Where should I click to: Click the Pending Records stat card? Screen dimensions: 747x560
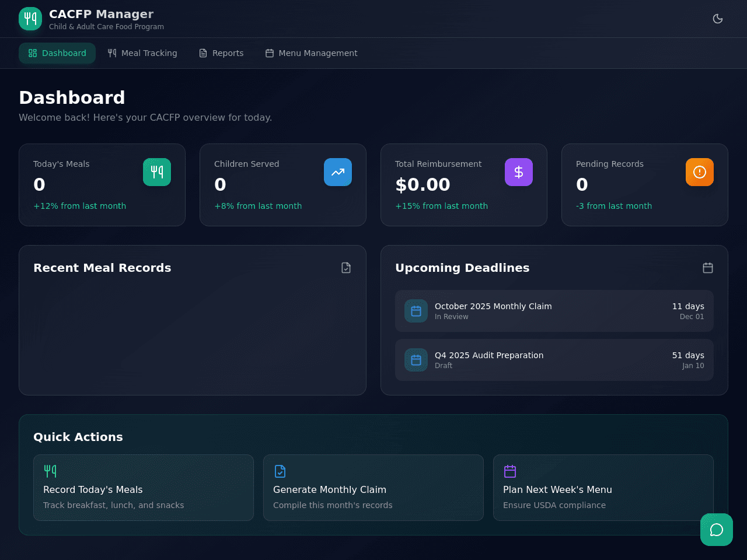pos(645,185)
